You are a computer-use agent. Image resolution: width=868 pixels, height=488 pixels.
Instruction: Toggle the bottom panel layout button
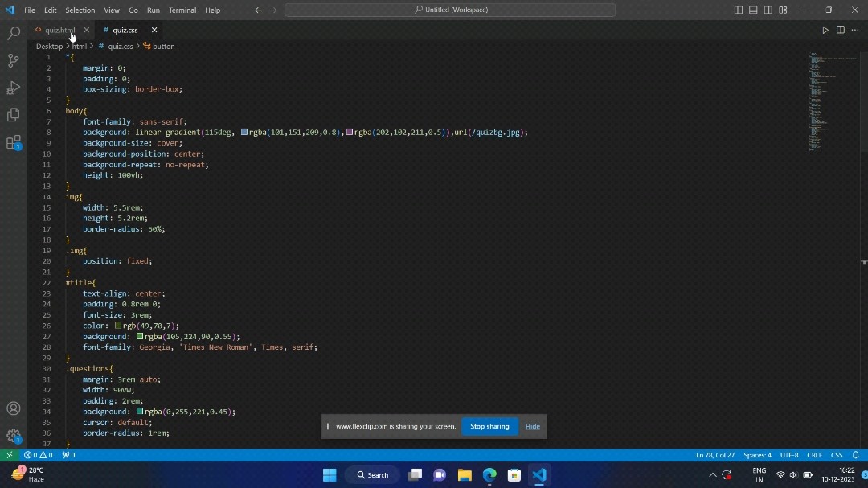coord(753,10)
